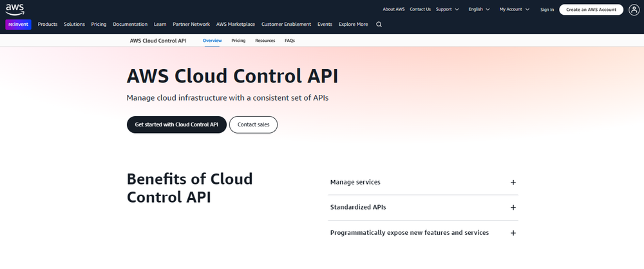This screenshot has width=644, height=269.
Task: Switch to the Resources tab
Action: point(265,41)
